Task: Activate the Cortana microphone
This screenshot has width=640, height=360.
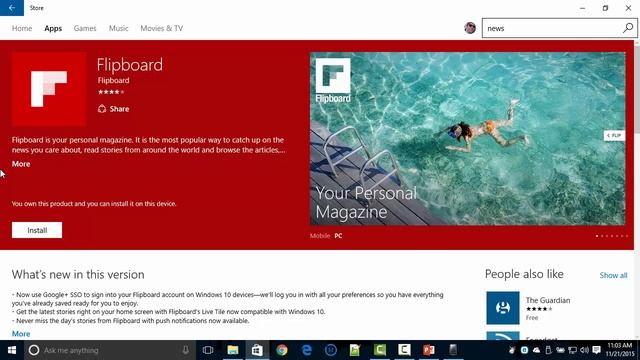Action: click(x=185, y=350)
